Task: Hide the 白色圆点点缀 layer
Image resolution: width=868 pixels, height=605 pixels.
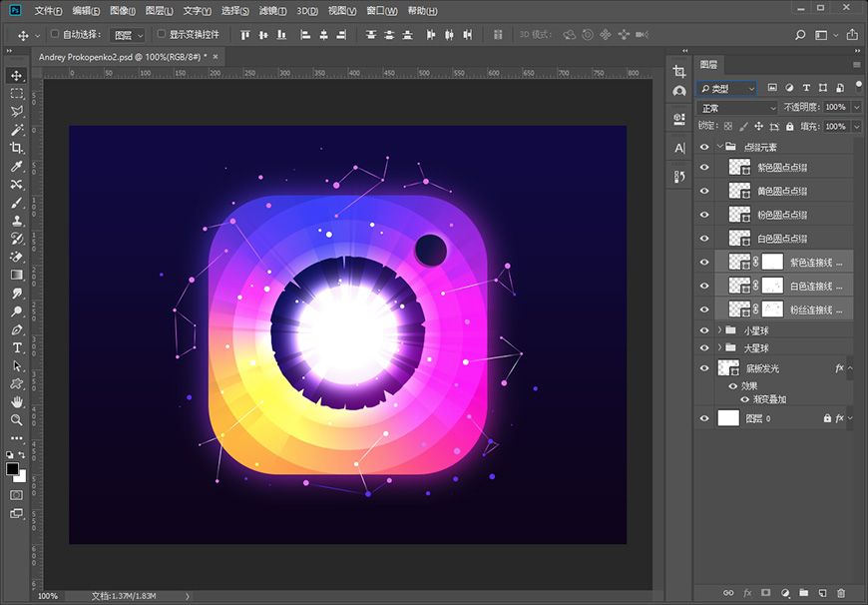Action: (704, 239)
